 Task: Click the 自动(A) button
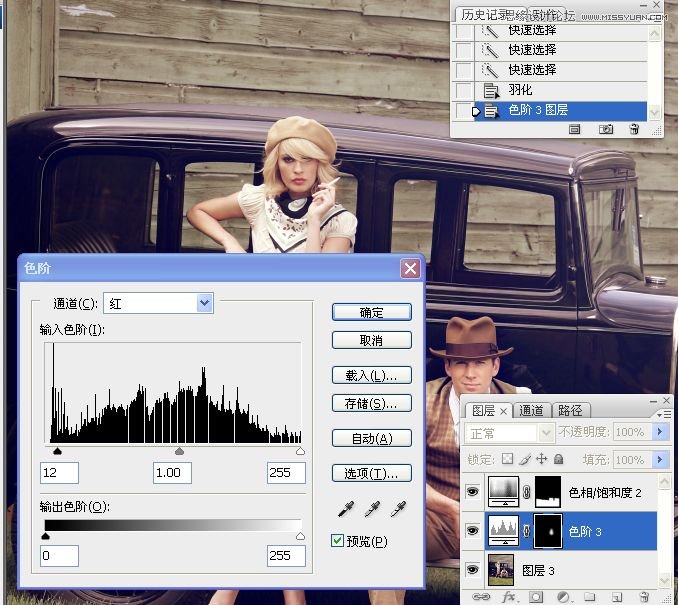point(371,438)
